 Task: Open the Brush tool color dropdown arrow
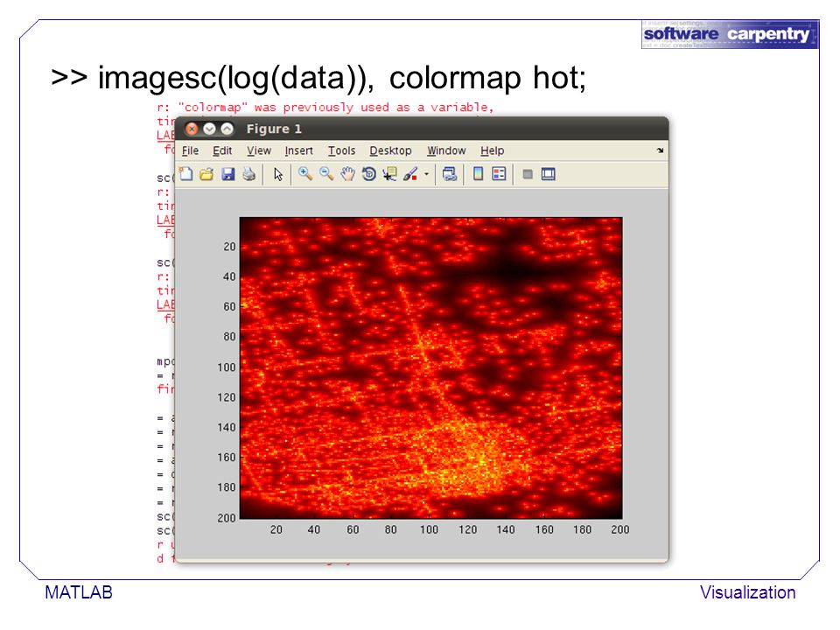click(x=426, y=174)
